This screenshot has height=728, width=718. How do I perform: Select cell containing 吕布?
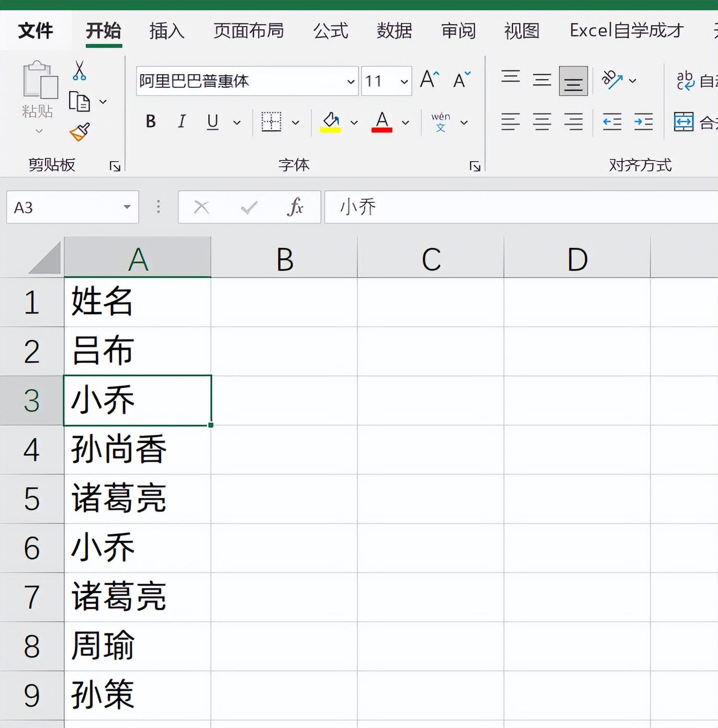[x=138, y=351]
